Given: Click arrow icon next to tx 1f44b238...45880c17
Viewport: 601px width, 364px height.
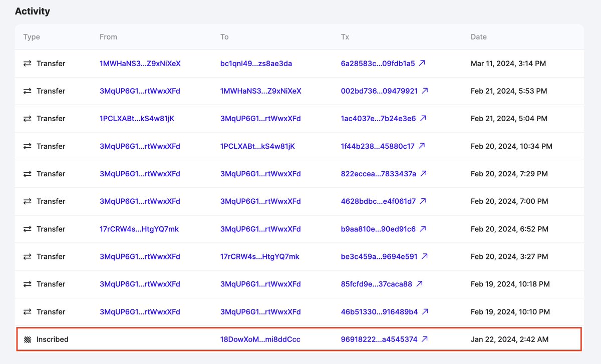Looking at the screenshot, I should click(422, 146).
